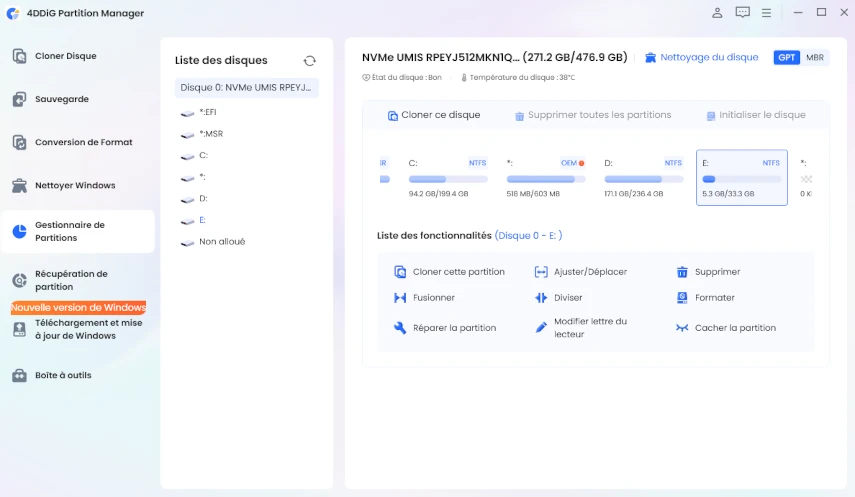The image size is (855, 497).
Task: Select Gestionnaire de Partitions
Action: [78, 231]
